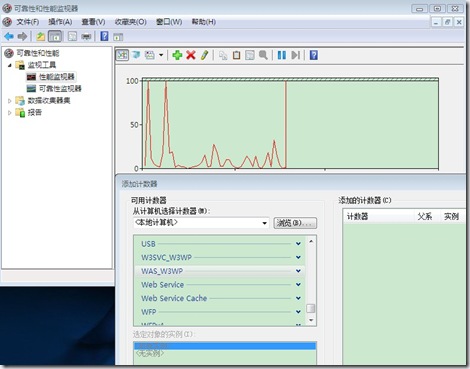
Task: Restore the inner MMC child window
Action: (x=447, y=22)
